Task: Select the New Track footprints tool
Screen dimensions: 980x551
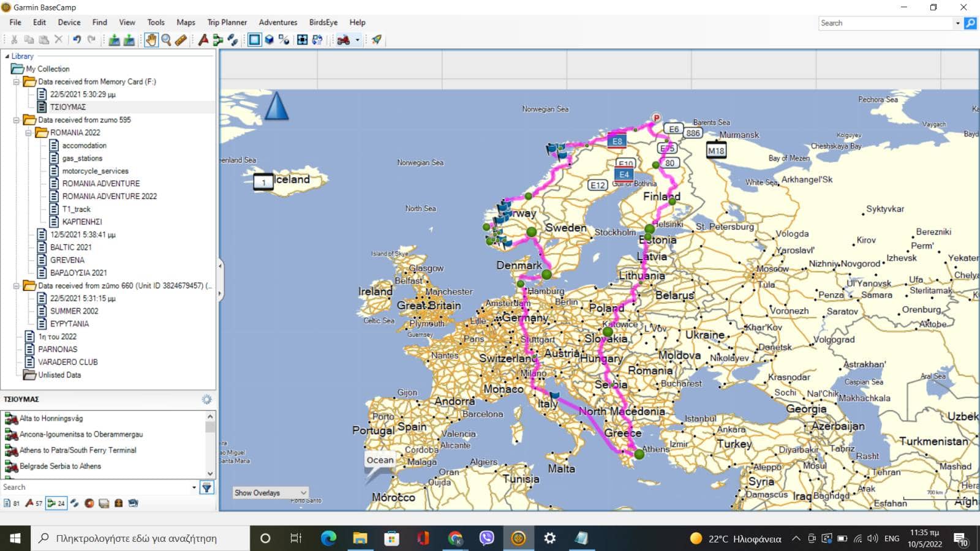Action: 233,40
